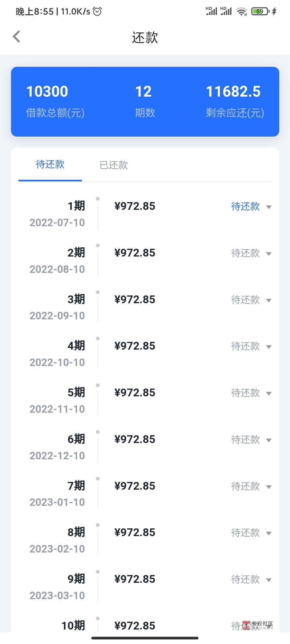Tap the home gesture bar
290x644 pixels.
click(x=145, y=638)
